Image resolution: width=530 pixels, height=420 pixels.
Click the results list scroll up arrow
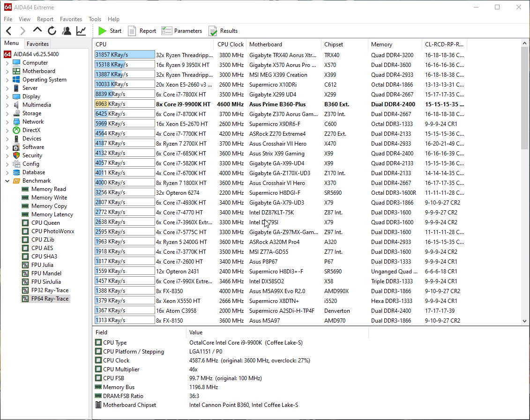[x=524, y=43]
